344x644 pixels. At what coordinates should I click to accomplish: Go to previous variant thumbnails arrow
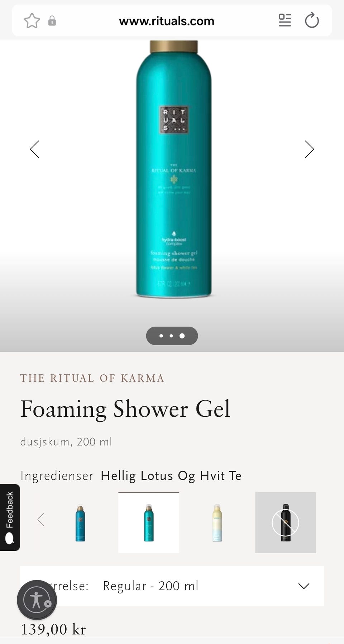tap(41, 519)
